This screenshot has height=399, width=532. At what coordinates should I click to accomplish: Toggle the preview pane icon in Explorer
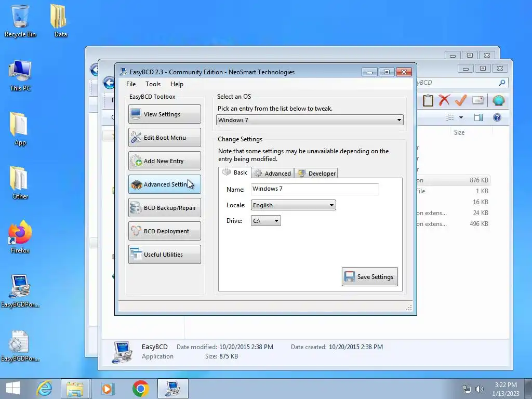tap(478, 117)
